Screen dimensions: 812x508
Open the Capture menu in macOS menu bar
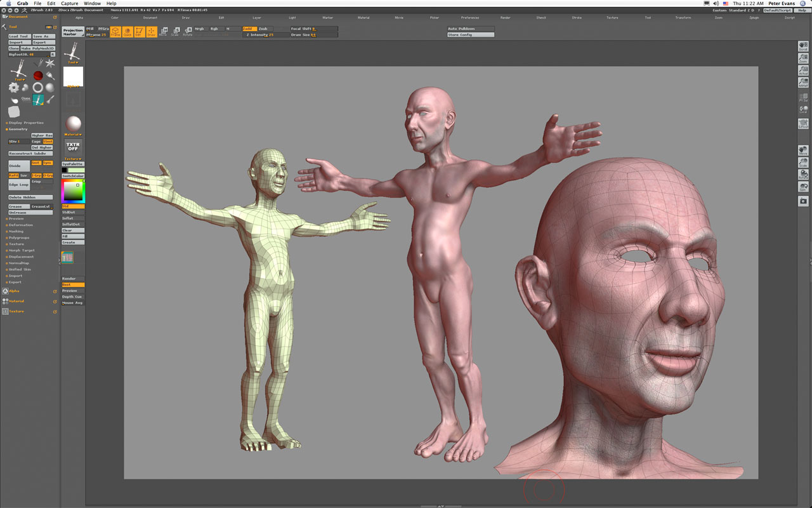point(70,3)
